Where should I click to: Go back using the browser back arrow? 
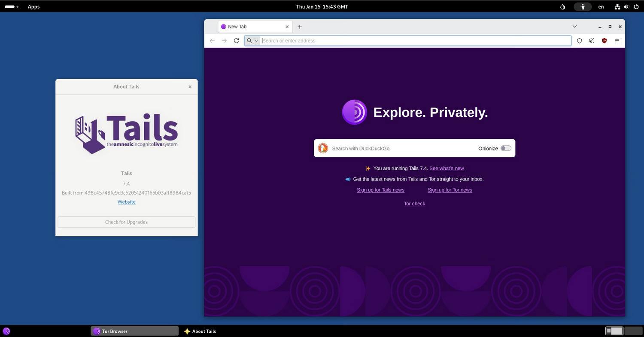212,41
